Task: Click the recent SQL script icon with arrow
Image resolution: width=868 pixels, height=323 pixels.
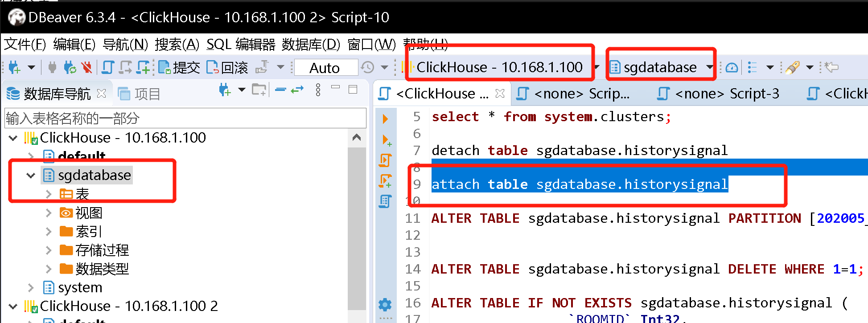Action: (126, 67)
